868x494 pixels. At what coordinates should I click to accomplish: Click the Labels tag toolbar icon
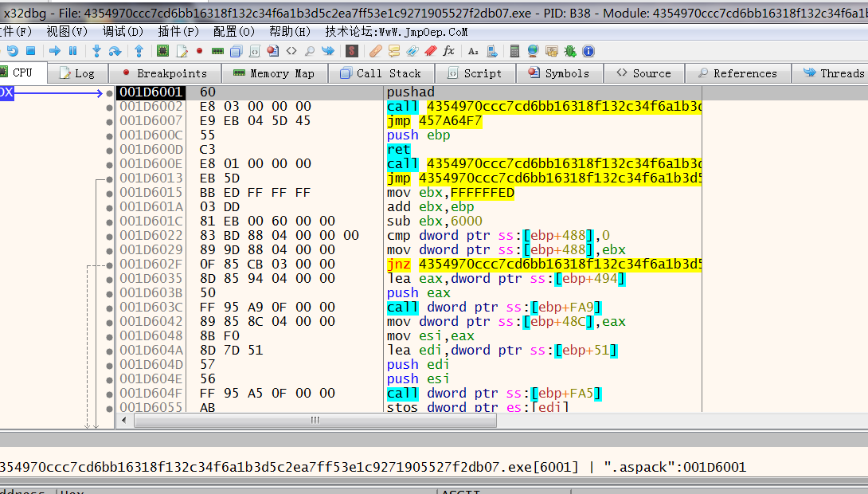pos(412,51)
